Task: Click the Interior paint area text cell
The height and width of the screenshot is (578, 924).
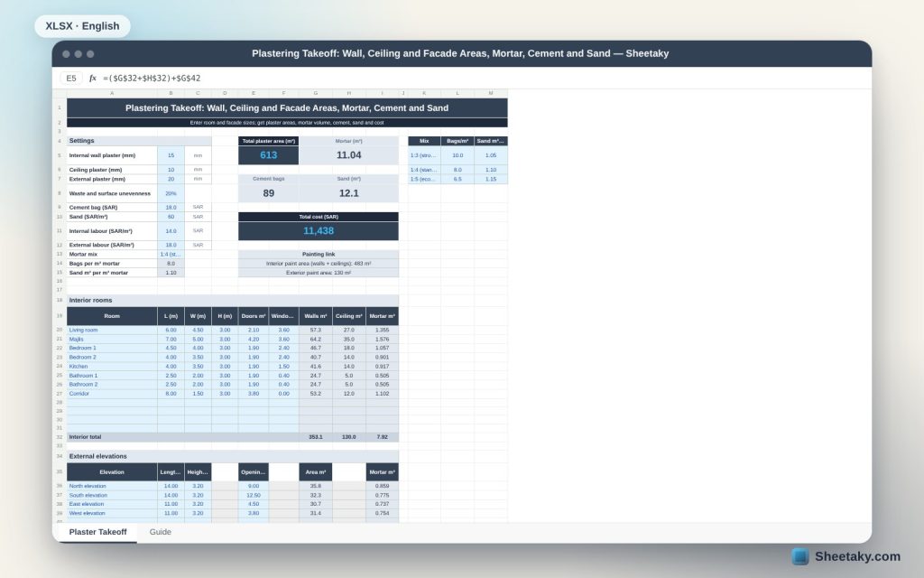Action: coord(319,264)
